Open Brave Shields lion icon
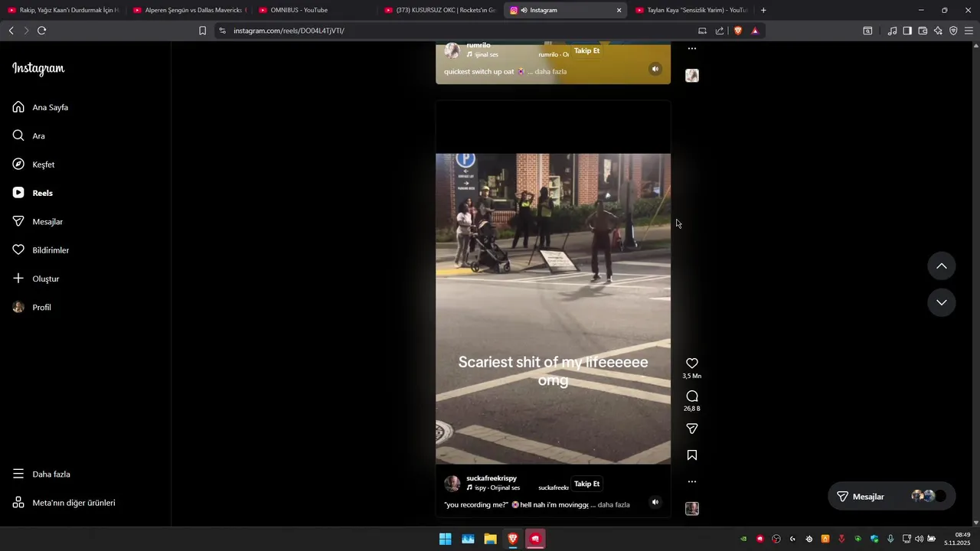The image size is (980, 551). 738,31
